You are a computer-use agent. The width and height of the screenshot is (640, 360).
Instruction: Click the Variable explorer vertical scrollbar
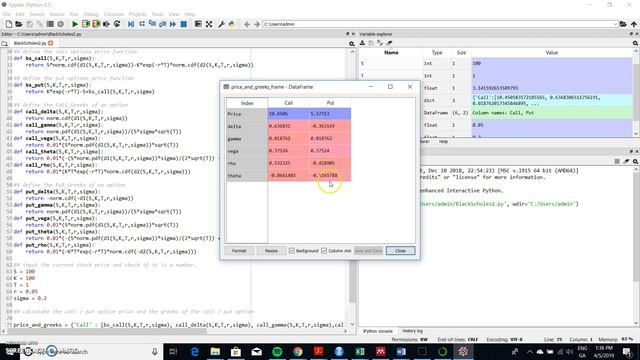(636, 93)
